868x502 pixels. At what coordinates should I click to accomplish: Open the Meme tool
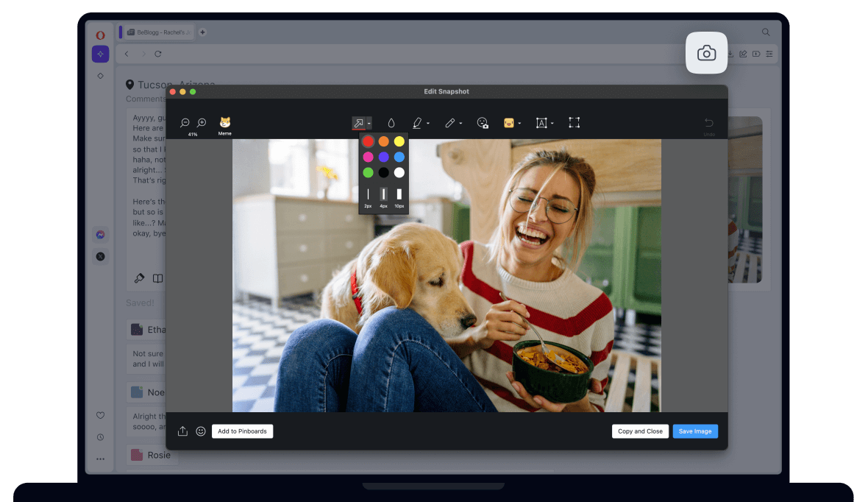click(225, 125)
